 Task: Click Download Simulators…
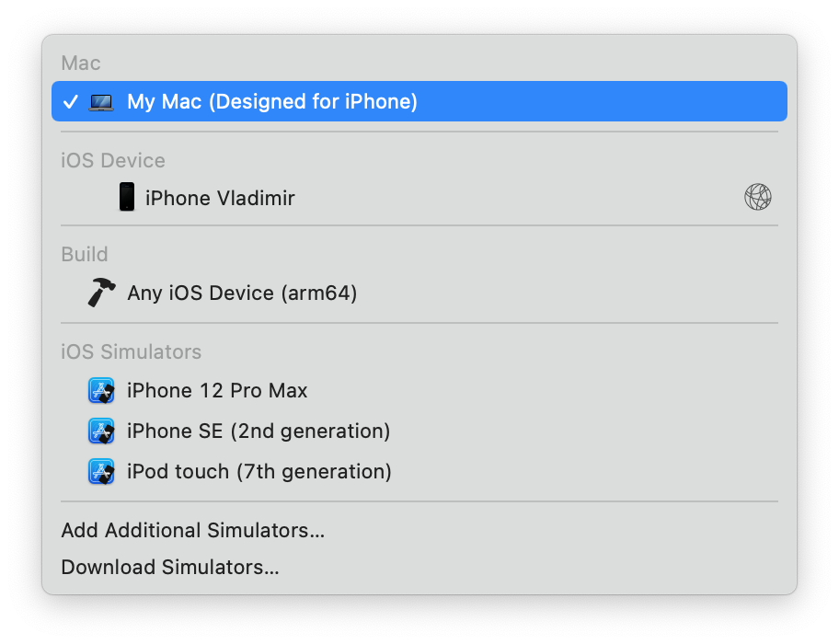pyautogui.click(x=170, y=568)
